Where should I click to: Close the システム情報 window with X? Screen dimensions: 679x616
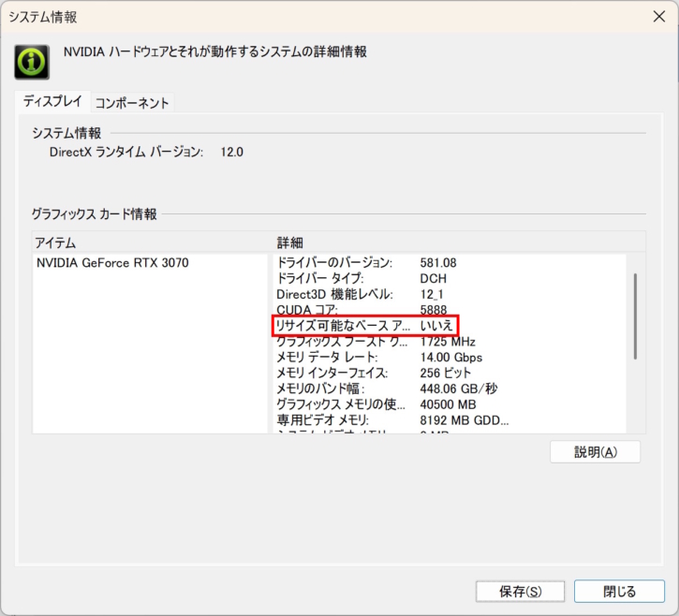coord(657,16)
